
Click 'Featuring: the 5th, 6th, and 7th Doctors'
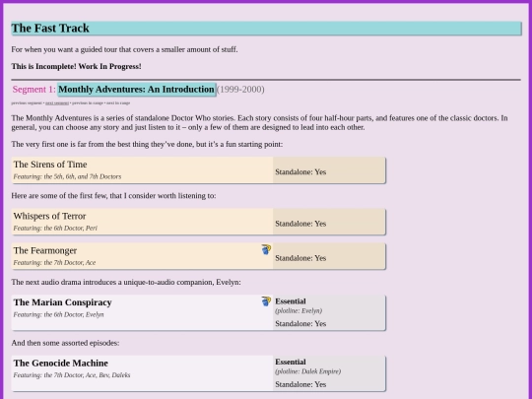coord(67,176)
